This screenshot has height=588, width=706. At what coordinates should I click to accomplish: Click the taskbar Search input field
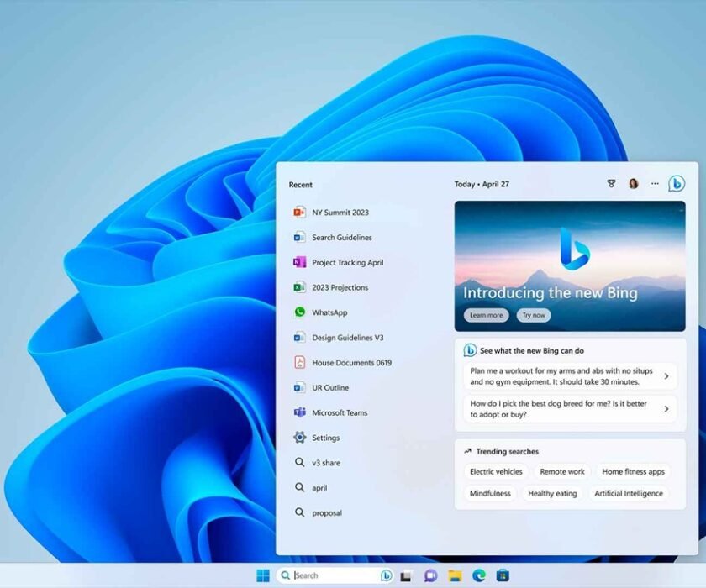click(335, 575)
